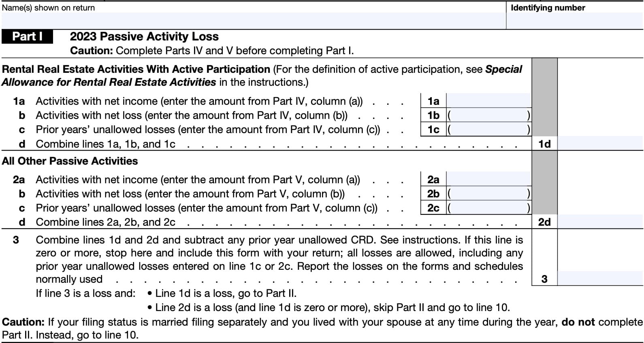Select line 1c prior years' unallowed losses field
This screenshot has width=644, height=343.
coord(488,129)
